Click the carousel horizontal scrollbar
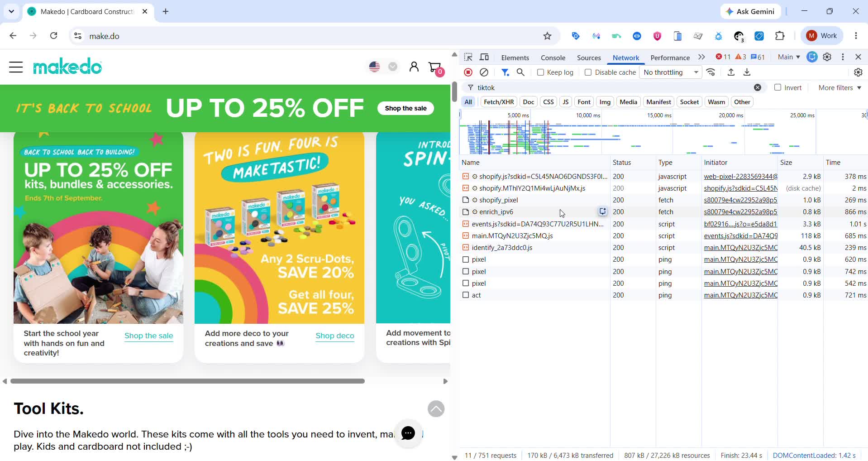Screen dimensions: 868x461 [x=187, y=381]
